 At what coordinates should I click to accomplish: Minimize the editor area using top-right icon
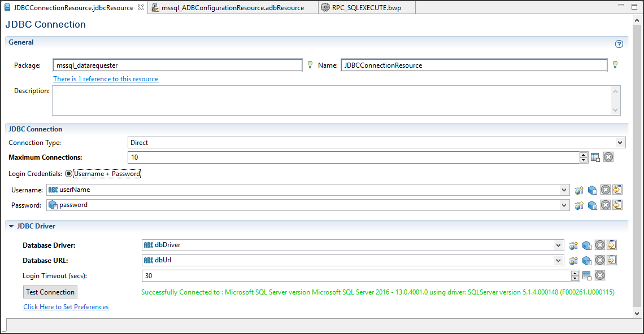621,6
